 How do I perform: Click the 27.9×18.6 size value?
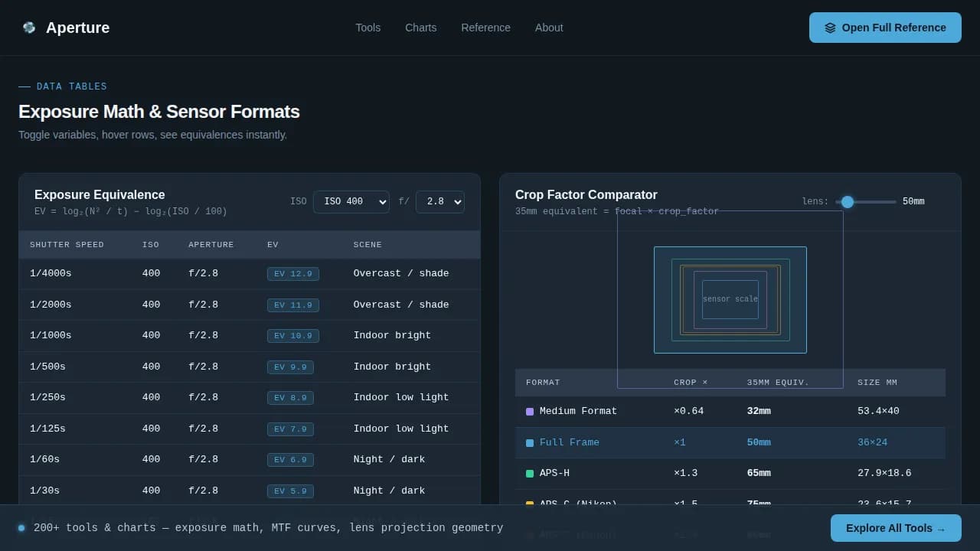pyautogui.click(x=884, y=473)
